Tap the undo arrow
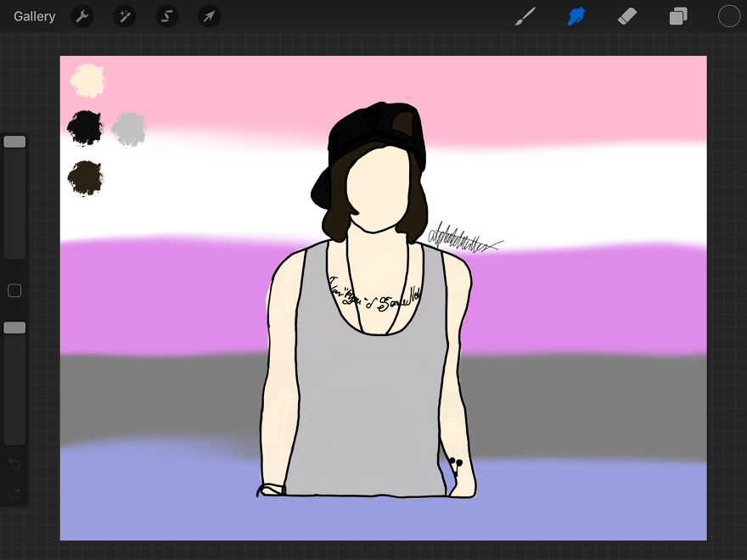Screen dimensions: 747x560 coord(14,464)
